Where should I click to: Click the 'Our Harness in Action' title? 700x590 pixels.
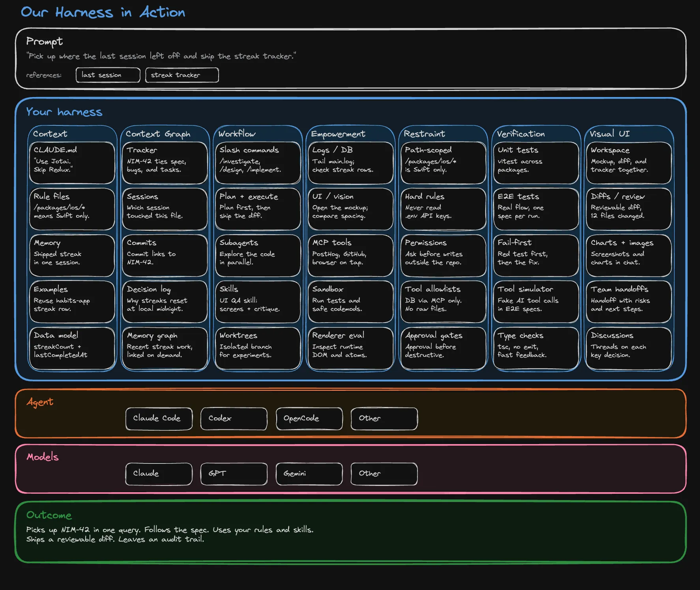pyautogui.click(x=103, y=12)
